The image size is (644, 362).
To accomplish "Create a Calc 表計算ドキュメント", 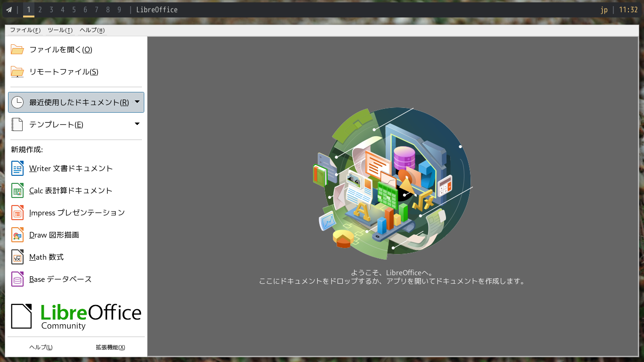I will click(x=76, y=190).
